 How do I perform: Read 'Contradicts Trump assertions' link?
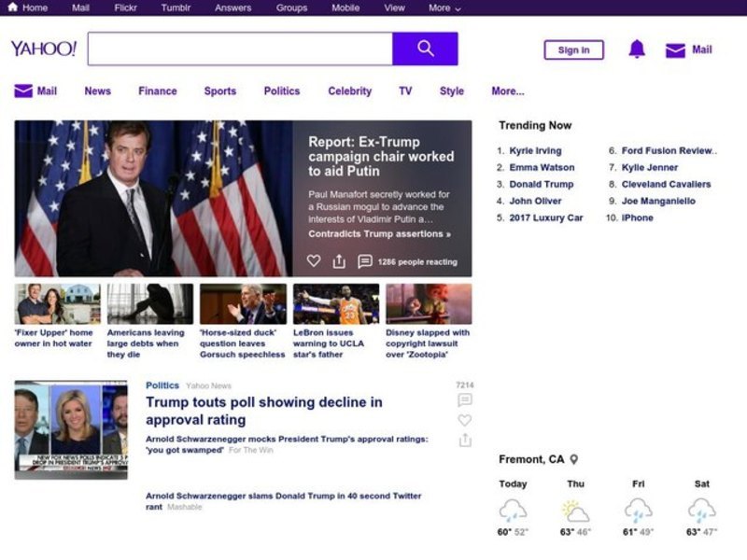click(379, 234)
